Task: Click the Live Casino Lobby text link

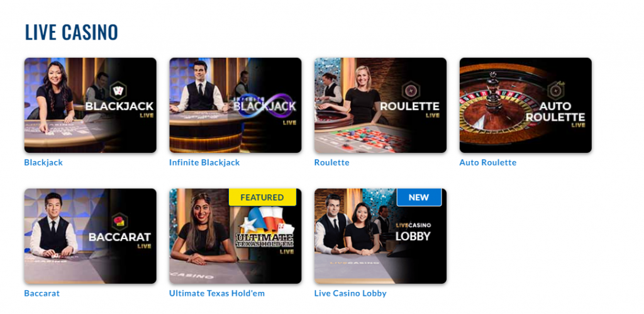Action: point(350,293)
